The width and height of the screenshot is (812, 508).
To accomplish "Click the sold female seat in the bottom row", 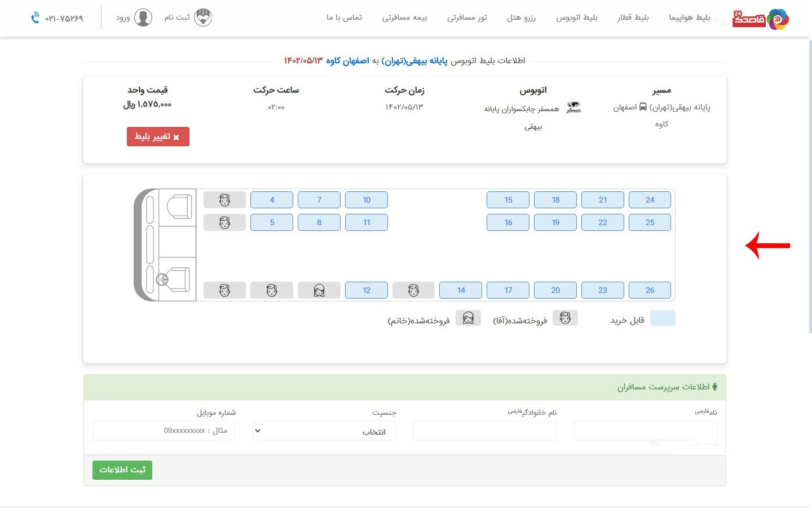I will pos(319,290).
